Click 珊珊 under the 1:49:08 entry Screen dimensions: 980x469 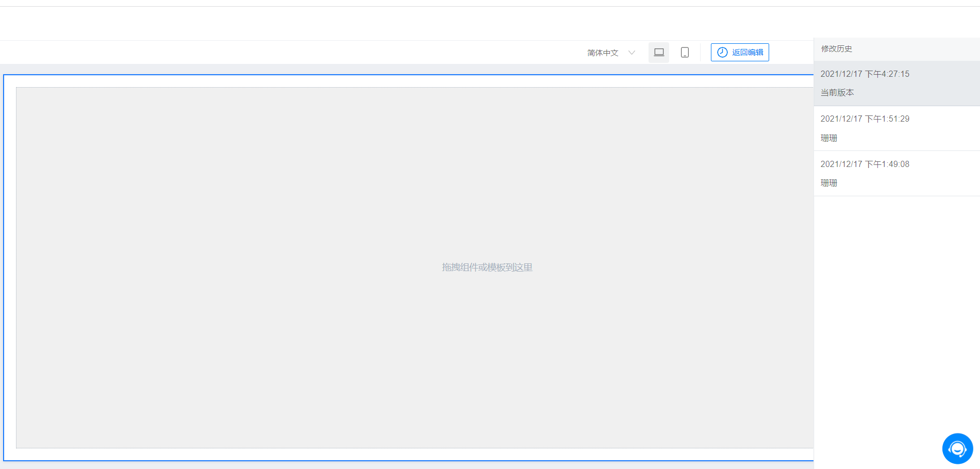pyautogui.click(x=829, y=183)
